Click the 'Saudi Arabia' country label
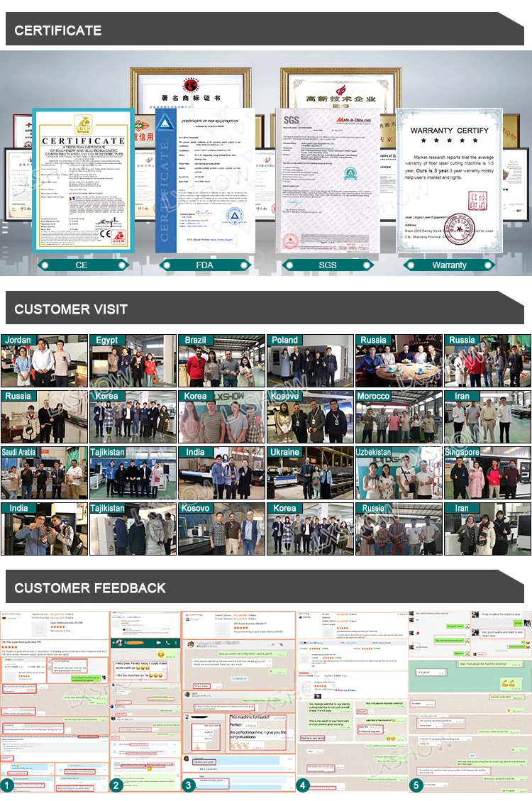The height and width of the screenshot is (801, 532). 19,453
